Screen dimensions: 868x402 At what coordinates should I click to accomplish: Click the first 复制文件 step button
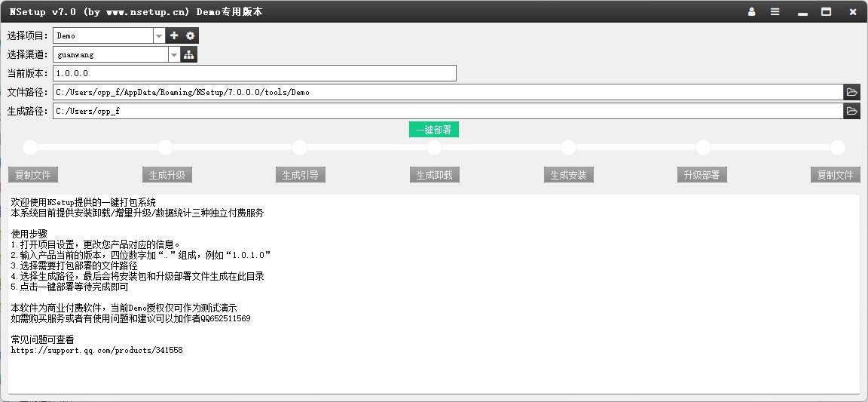point(33,175)
